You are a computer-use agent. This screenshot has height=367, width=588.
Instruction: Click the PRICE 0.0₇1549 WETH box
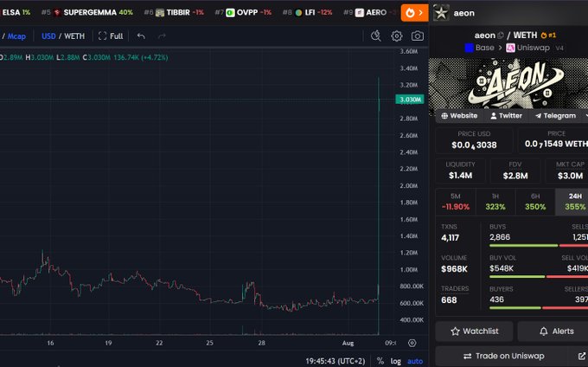(x=553, y=140)
